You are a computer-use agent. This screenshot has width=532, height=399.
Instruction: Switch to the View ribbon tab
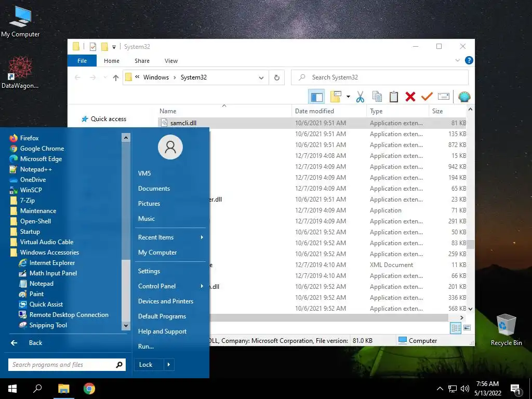pyautogui.click(x=171, y=61)
